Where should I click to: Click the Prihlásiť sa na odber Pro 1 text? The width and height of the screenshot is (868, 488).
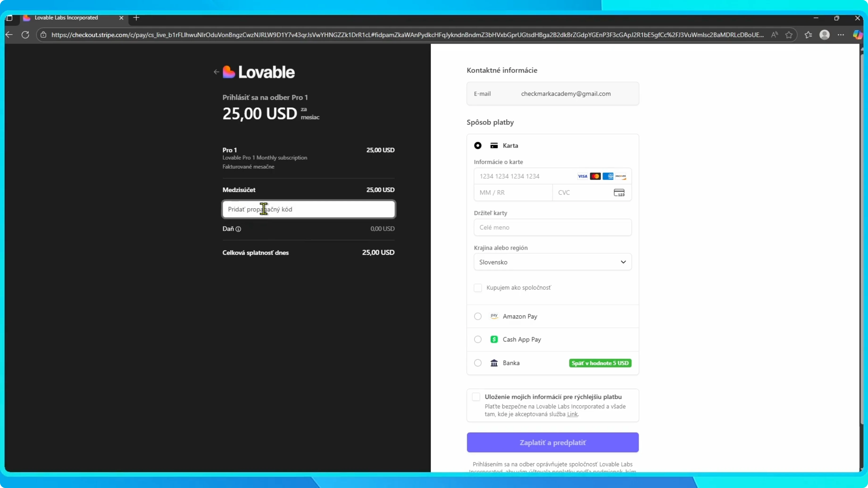point(265,97)
